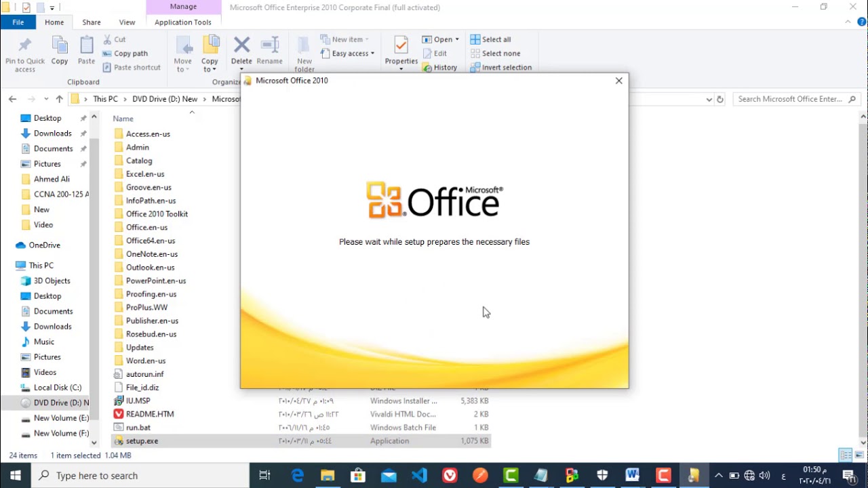This screenshot has height=488, width=868.
Task: Select 3D Objects in navigation pane
Action: (52, 281)
